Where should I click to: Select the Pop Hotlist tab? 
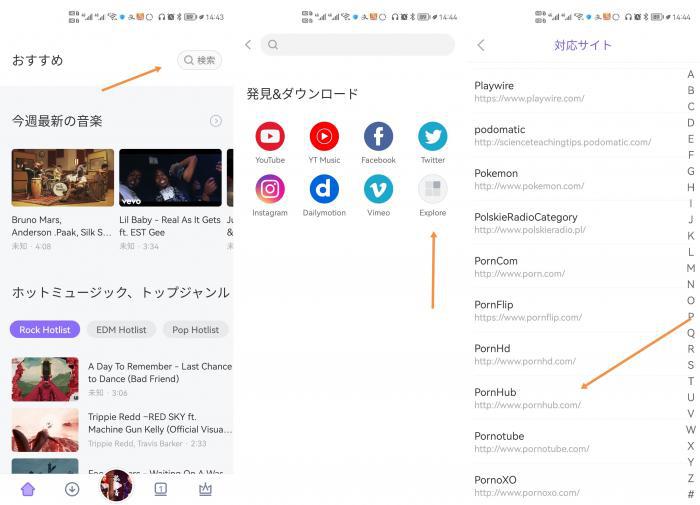coord(196,330)
